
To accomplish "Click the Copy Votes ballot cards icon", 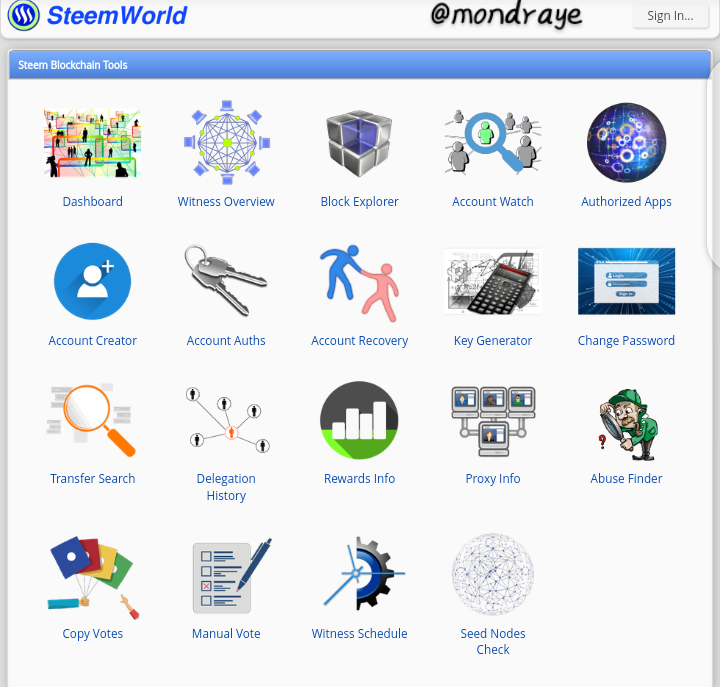I will coord(93,578).
